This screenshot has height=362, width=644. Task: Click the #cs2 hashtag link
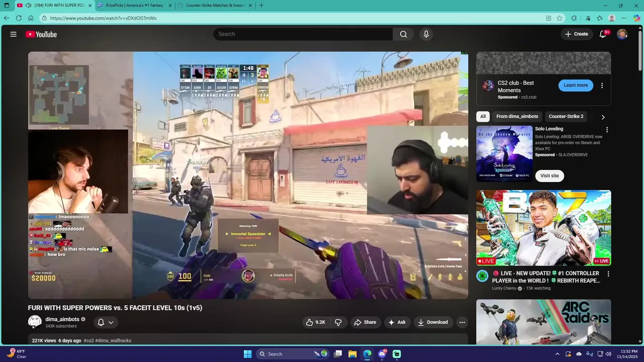(89, 340)
